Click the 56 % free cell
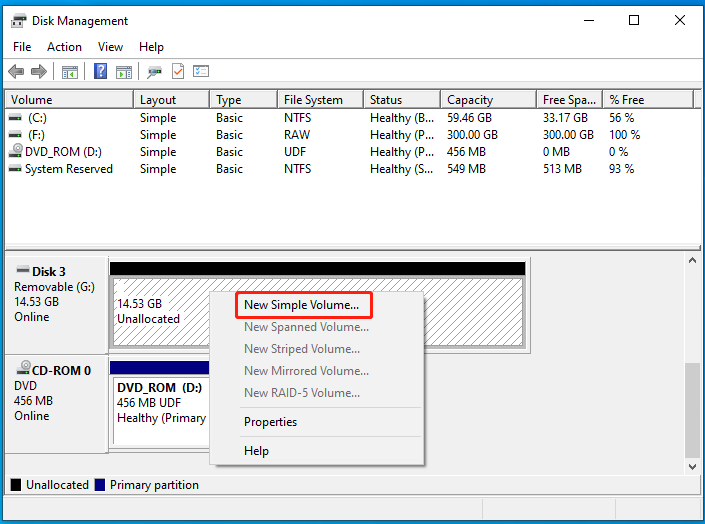 (621, 118)
